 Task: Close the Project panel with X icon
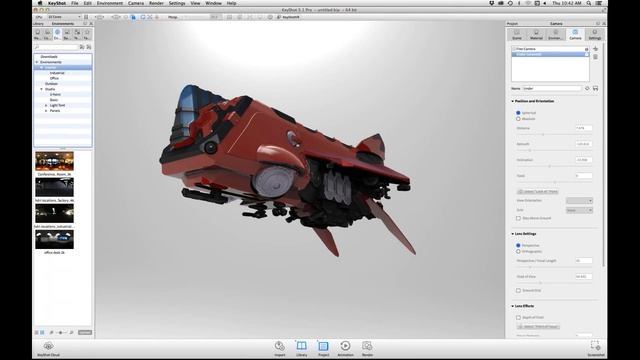(604, 24)
